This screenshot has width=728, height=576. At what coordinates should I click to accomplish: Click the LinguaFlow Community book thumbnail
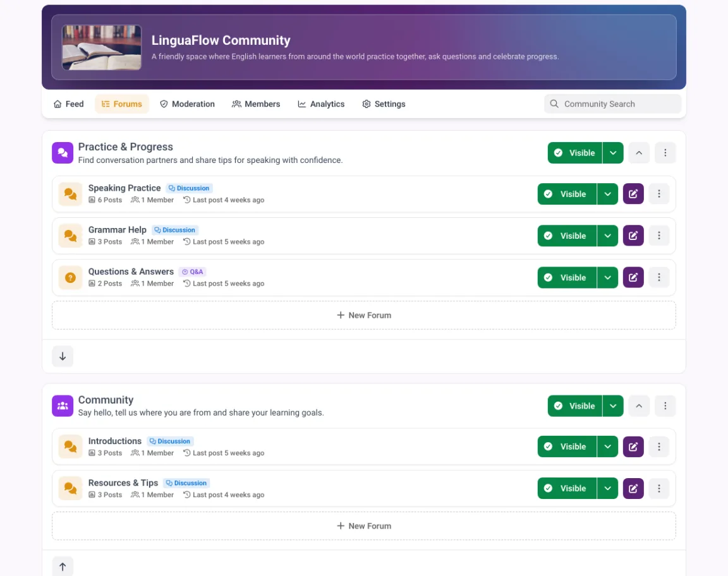click(x=102, y=47)
